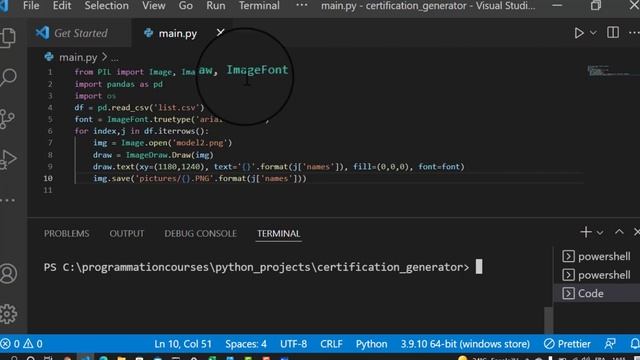Screen dimensions: 640x360
Task: Open the Search view in activity bar
Action: pos(8,77)
